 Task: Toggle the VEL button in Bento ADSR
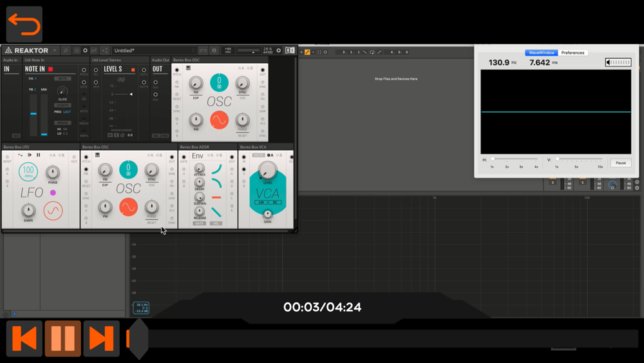pyautogui.click(x=216, y=223)
